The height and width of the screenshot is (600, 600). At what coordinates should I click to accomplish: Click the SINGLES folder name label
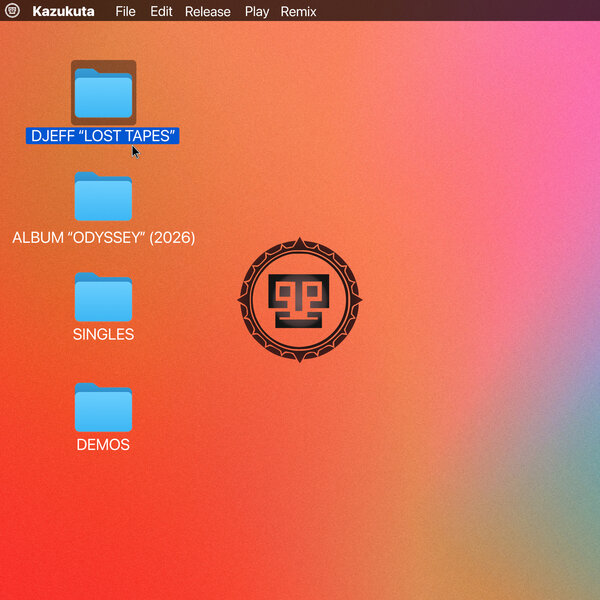pos(103,334)
